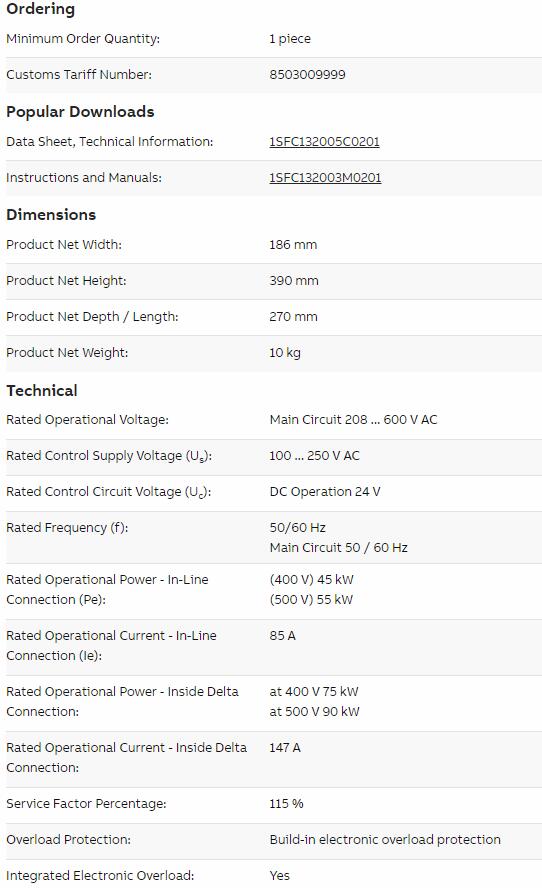Open data sheet link 1SFC132005C0201
The image size is (542, 888).
[324, 142]
